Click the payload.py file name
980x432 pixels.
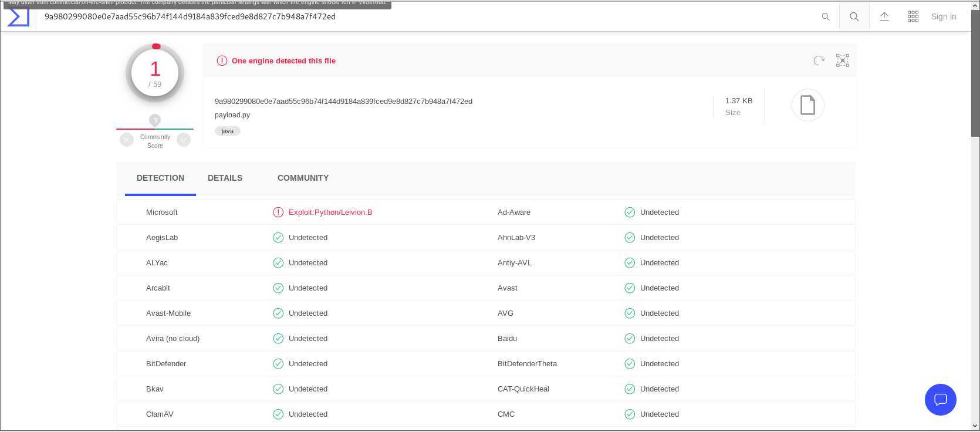click(232, 115)
